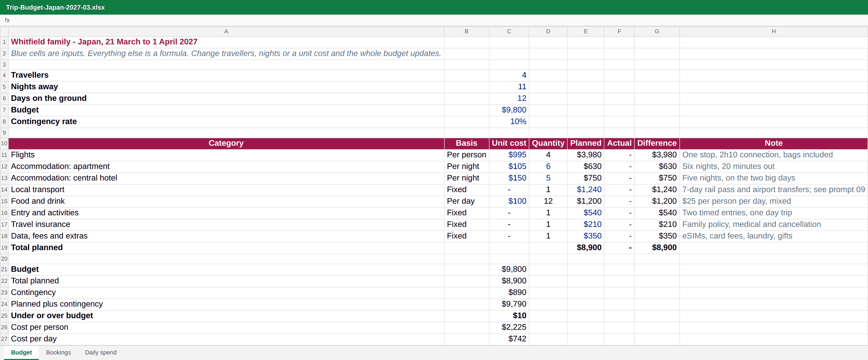The height and width of the screenshot is (360, 868).
Task: Select the Contingency rate 10% cell
Action: [509, 122]
